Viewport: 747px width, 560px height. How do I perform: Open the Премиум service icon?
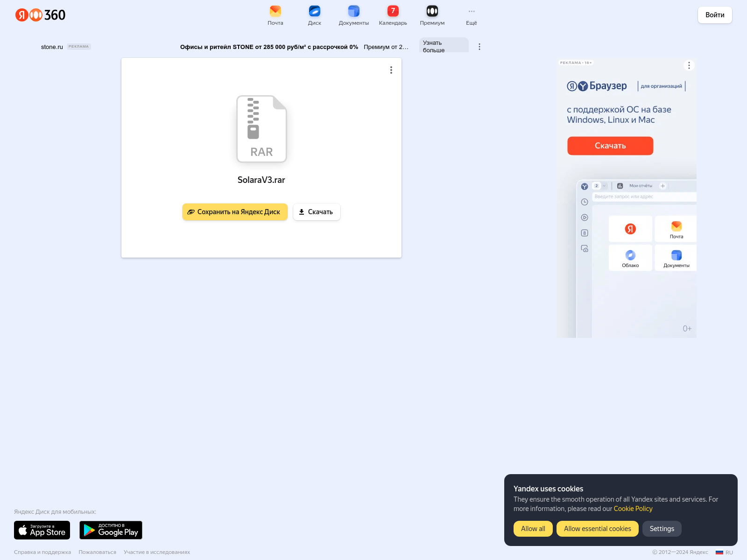click(432, 15)
